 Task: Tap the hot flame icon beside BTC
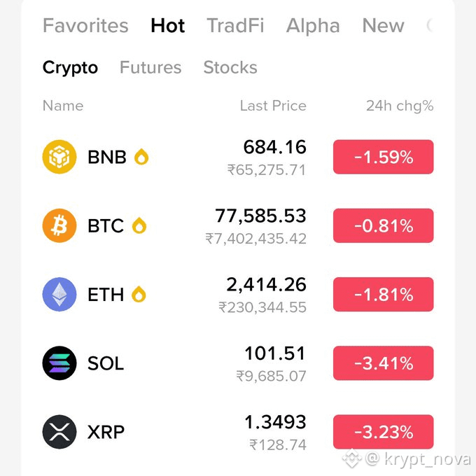139,225
